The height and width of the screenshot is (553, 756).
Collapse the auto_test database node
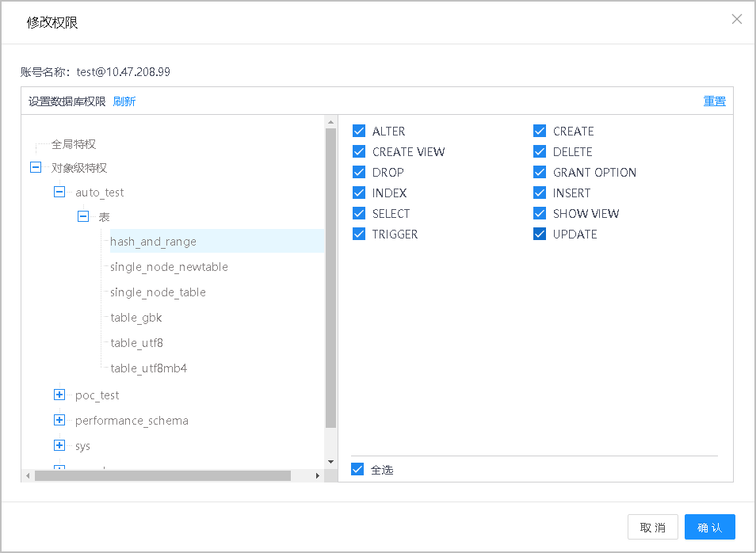click(59, 192)
